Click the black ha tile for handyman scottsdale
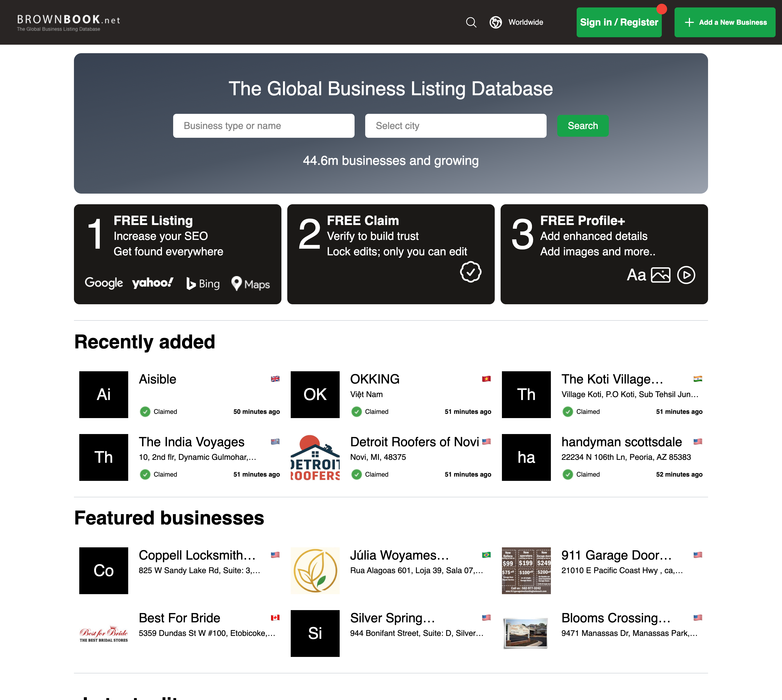This screenshot has height=700, width=782. (526, 457)
